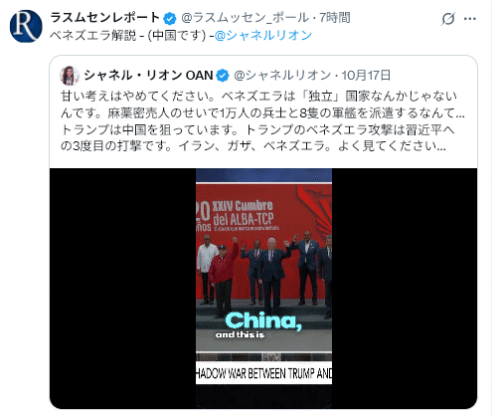Open the 7時間 timestamp permalink
Viewport: 500px width, 416px height.
tap(335, 18)
